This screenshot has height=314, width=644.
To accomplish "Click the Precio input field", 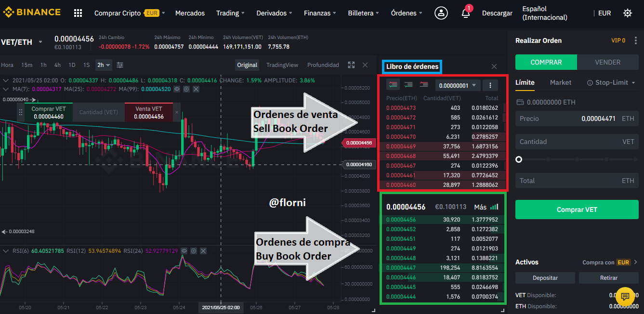I will pyautogui.click(x=577, y=118).
